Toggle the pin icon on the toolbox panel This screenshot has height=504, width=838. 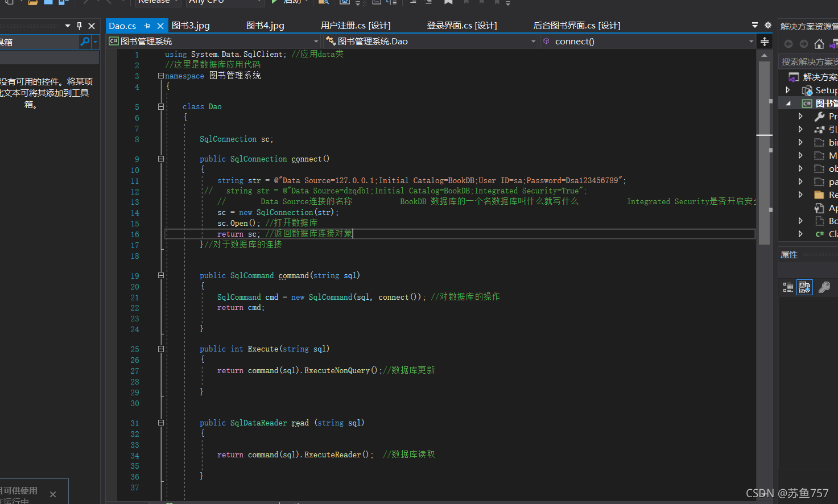(79, 25)
